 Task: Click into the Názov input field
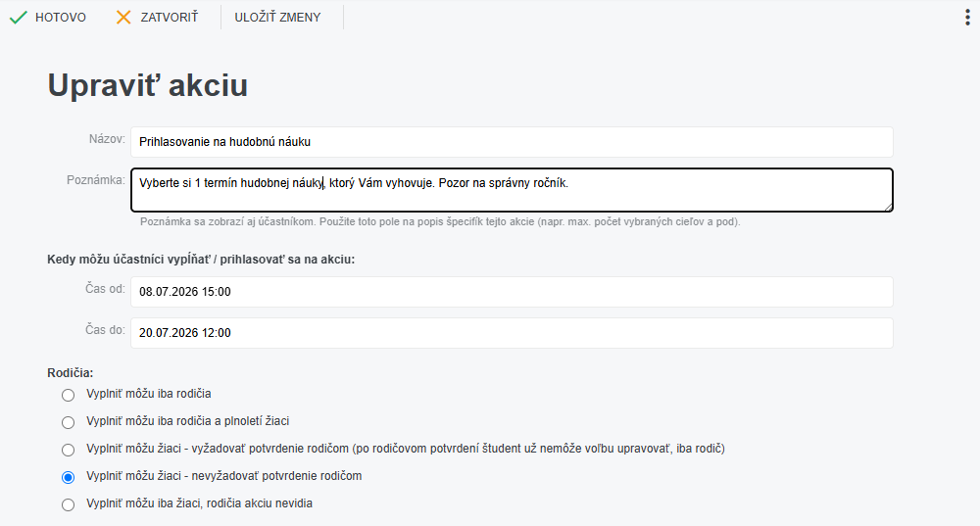coord(512,142)
